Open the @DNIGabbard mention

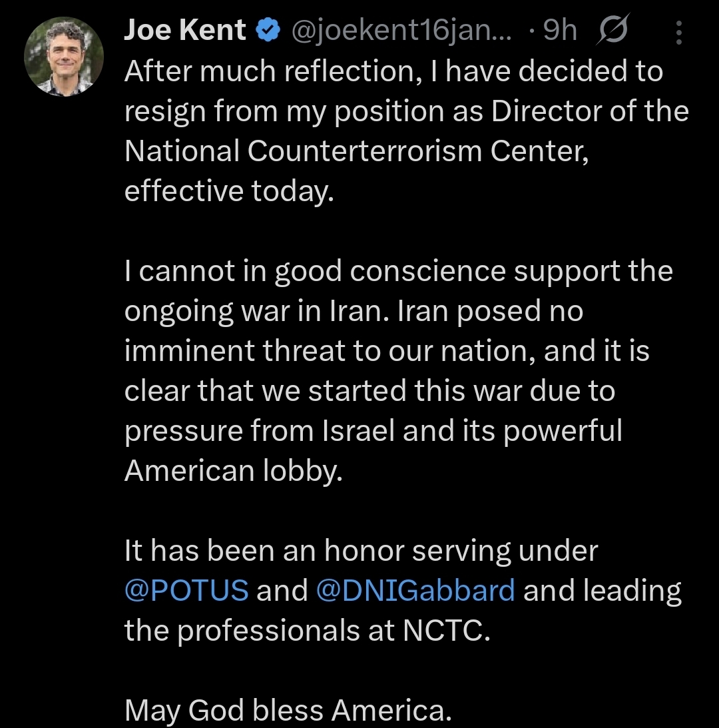point(415,590)
